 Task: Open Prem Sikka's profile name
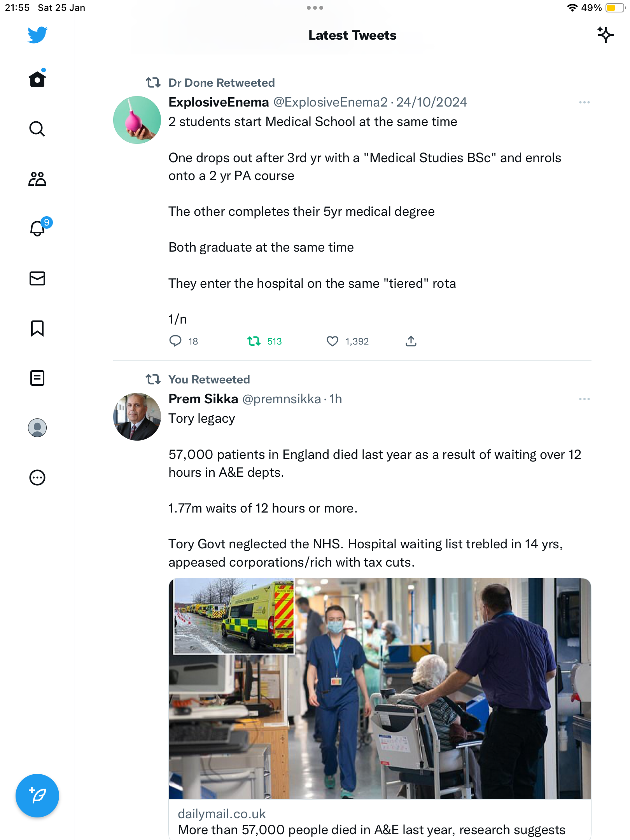203,399
